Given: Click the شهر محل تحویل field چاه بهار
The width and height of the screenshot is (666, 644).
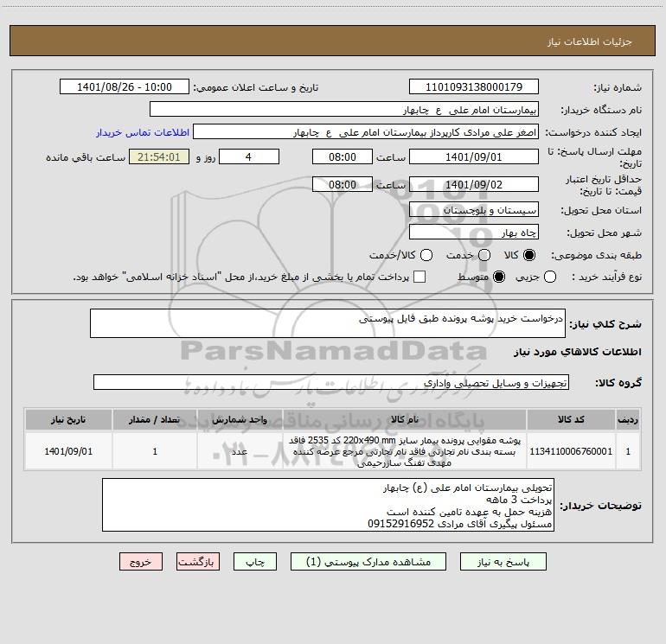Looking at the screenshot, I should (474, 233).
